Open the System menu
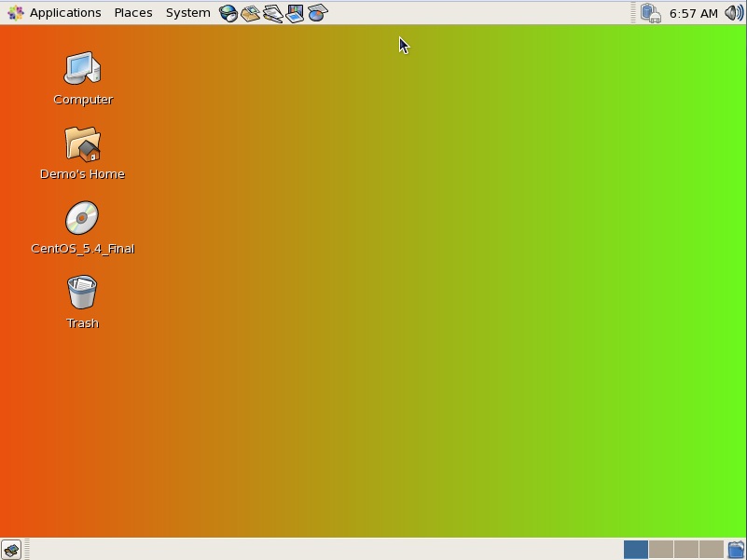Image resolution: width=747 pixels, height=560 pixels. [187, 12]
